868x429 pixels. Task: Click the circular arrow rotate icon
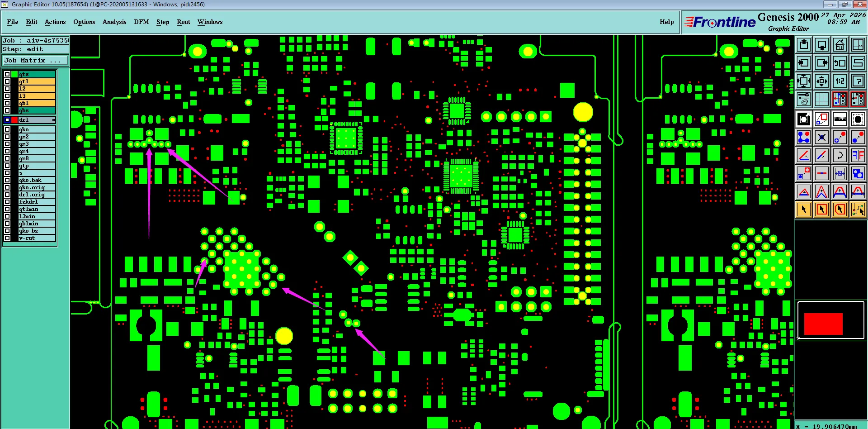[x=840, y=155]
